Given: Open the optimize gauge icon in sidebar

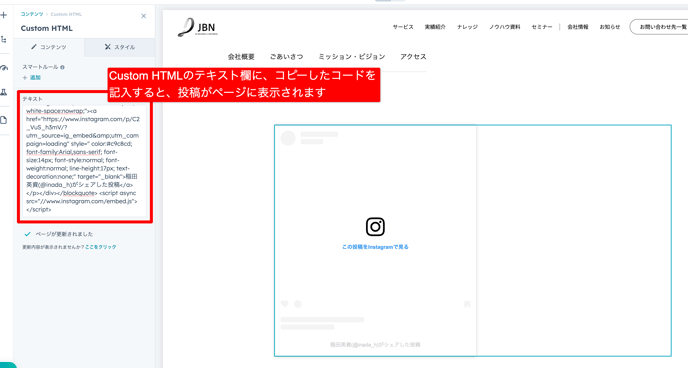Looking at the screenshot, I should coord(4,68).
